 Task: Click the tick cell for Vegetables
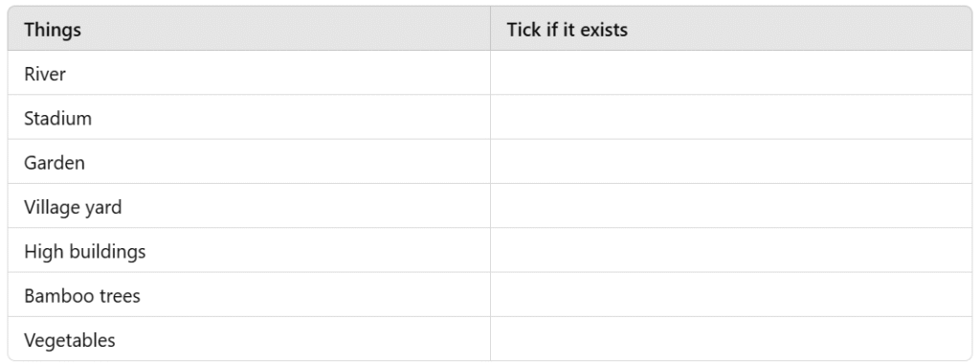[731, 339]
